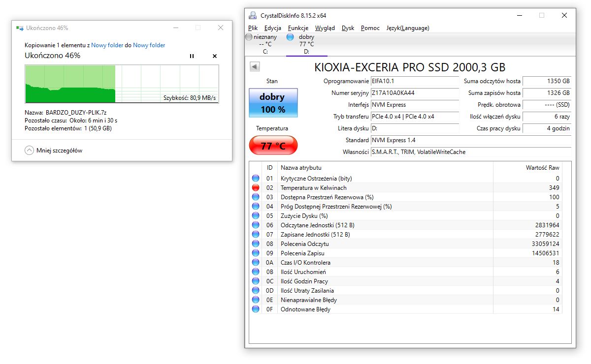Pause the file copy operation

[192, 56]
